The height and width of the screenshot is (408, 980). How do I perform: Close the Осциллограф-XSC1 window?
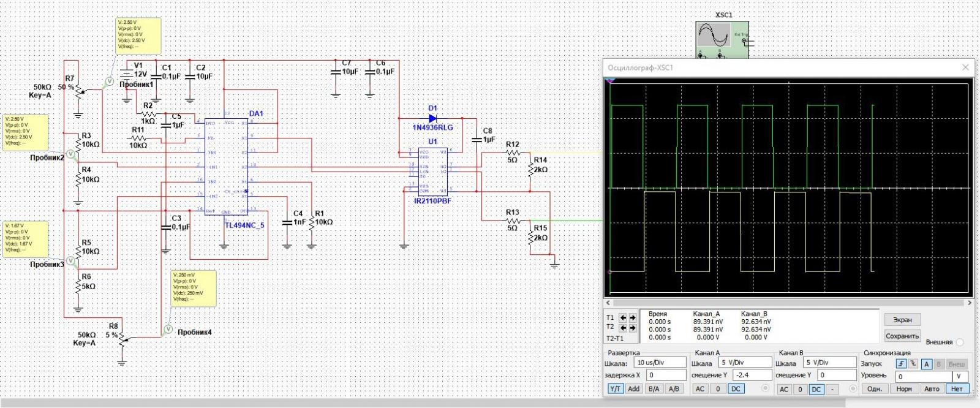click(x=965, y=67)
